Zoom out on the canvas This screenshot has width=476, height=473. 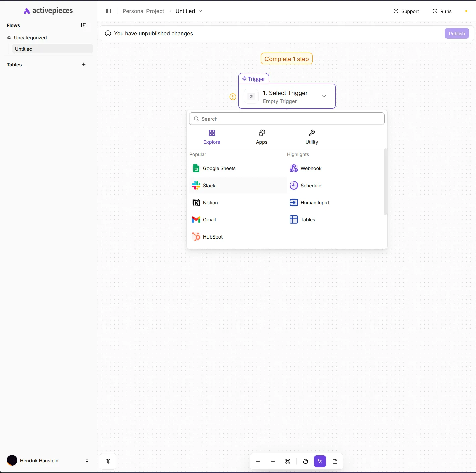273,461
